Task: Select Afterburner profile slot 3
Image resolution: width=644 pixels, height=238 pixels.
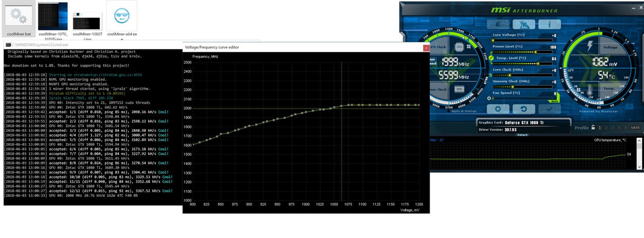Action: coord(612,127)
